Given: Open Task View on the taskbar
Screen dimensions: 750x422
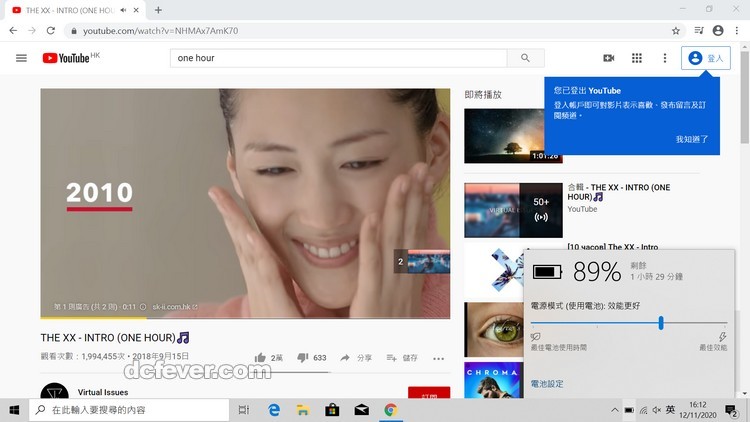Looking at the screenshot, I should (244, 410).
